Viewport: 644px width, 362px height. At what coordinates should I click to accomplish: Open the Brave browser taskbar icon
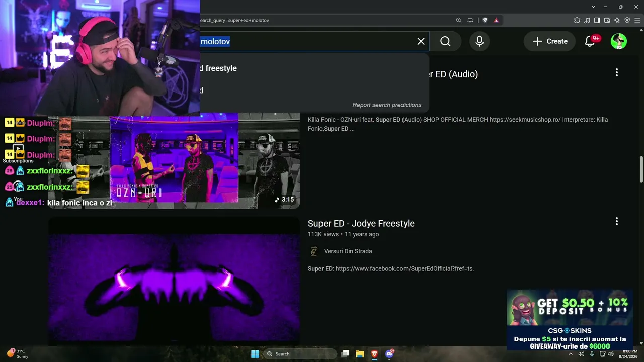click(374, 354)
